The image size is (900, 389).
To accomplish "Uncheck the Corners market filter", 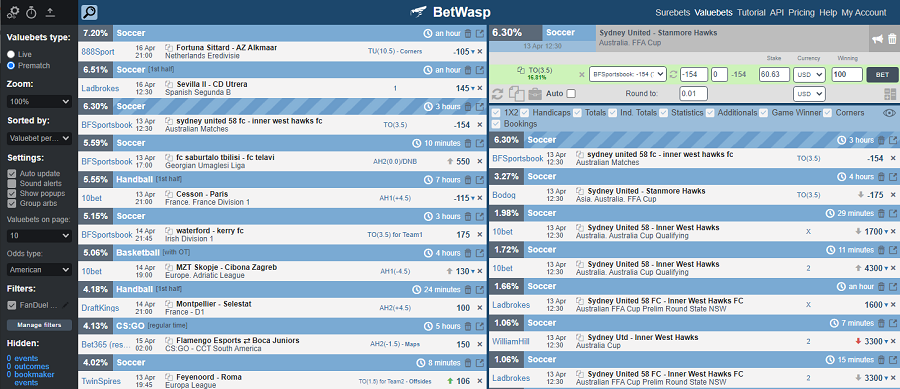I will [827, 112].
